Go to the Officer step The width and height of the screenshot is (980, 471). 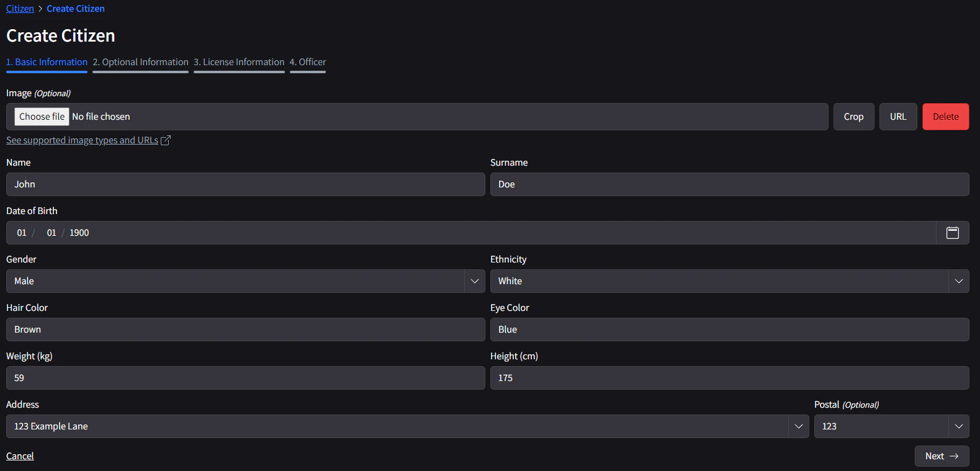click(x=308, y=61)
